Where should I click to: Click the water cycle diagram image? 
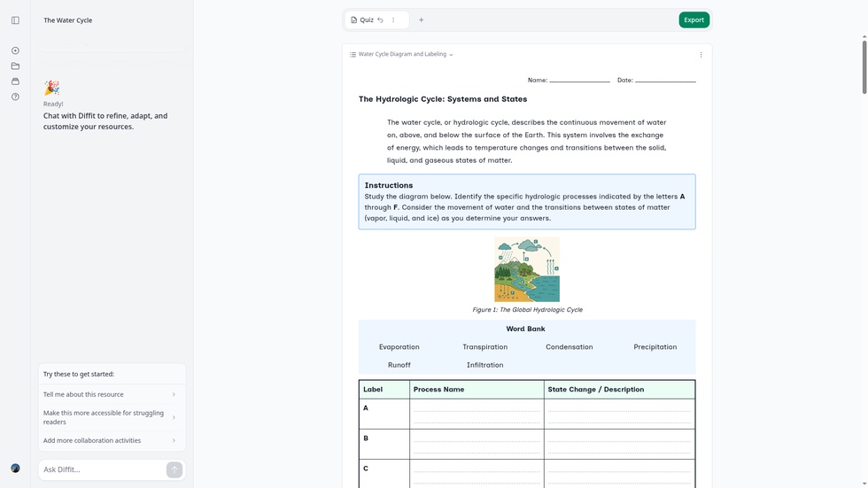point(526,269)
